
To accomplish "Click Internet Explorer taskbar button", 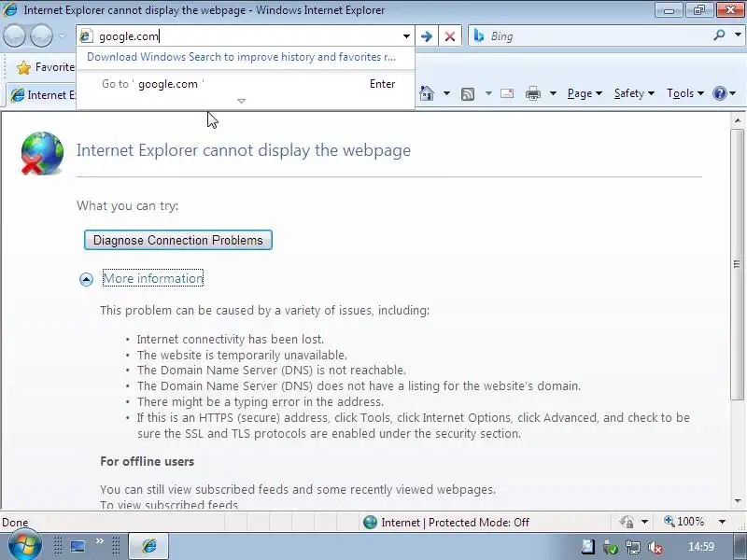I will [x=149, y=546].
